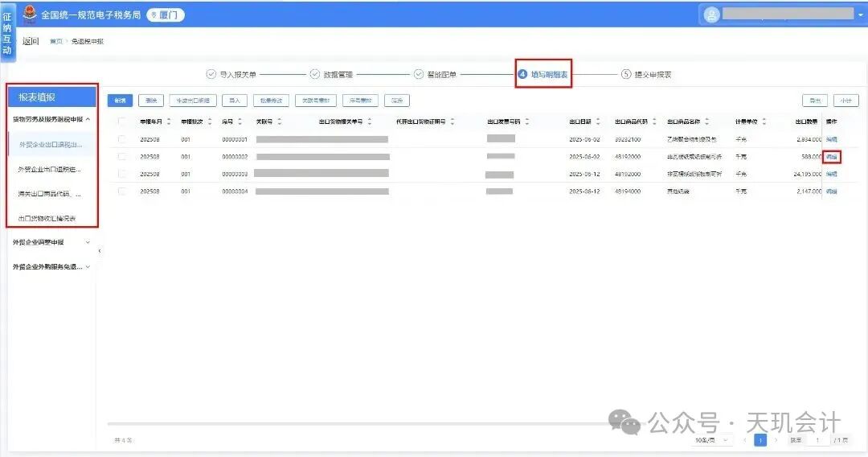Click 返回 to go back
The height and width of the screenshot is (457, 868).
point(31,41)
